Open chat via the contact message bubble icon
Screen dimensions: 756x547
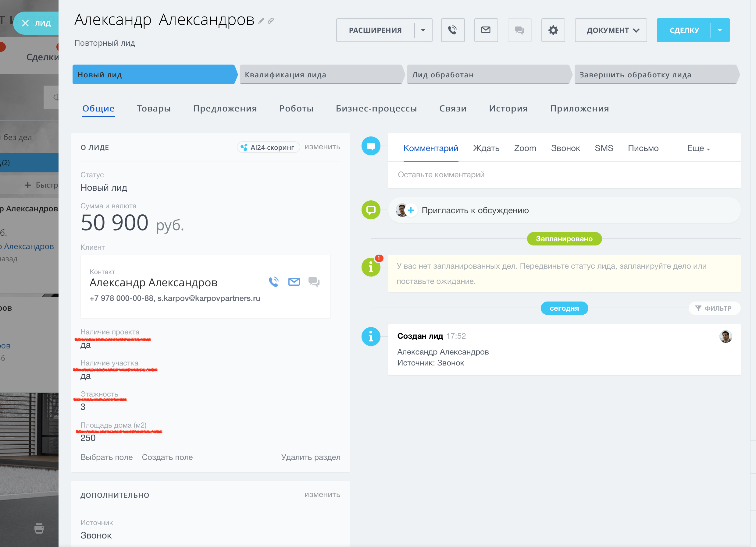pyautogui.click(x=314, y=282)
